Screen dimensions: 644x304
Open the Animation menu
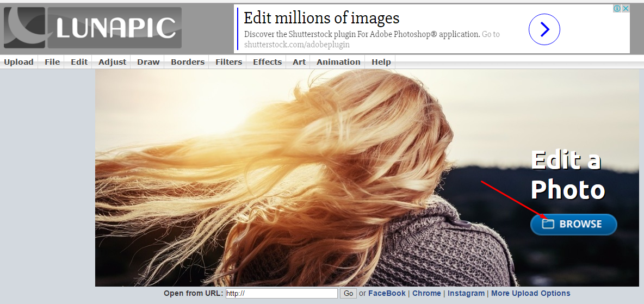(338, 62)
